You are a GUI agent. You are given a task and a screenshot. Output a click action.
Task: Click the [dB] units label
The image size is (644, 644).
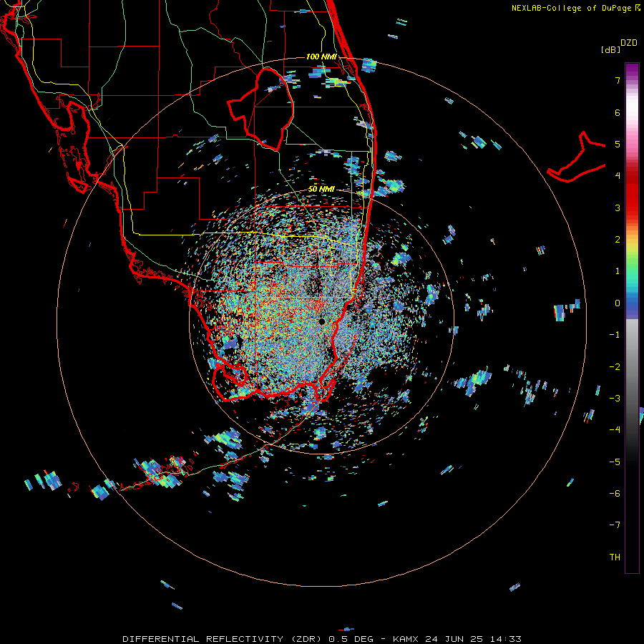tap(611, 49)
